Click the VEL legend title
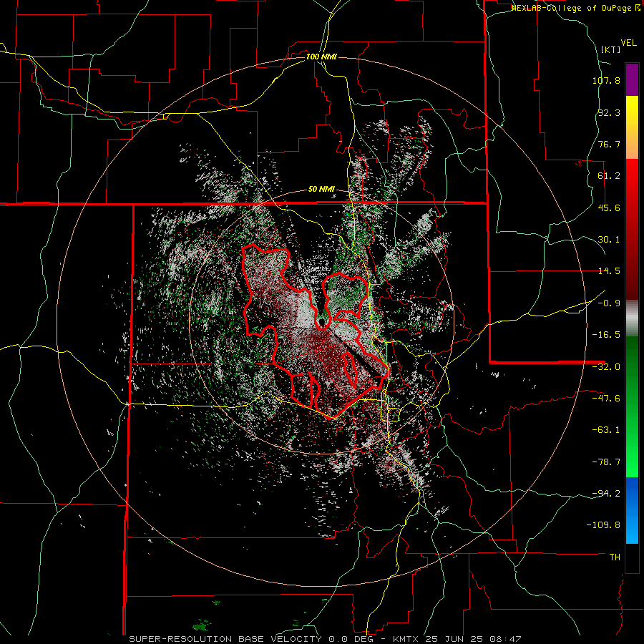The width and height of the screenshot is (644, 644). (628, 43)
